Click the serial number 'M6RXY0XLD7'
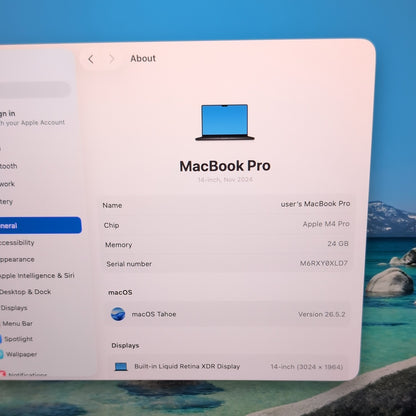The height and width of the screenshot is (416, 416). pyautogui.click(x=324, y=263)
